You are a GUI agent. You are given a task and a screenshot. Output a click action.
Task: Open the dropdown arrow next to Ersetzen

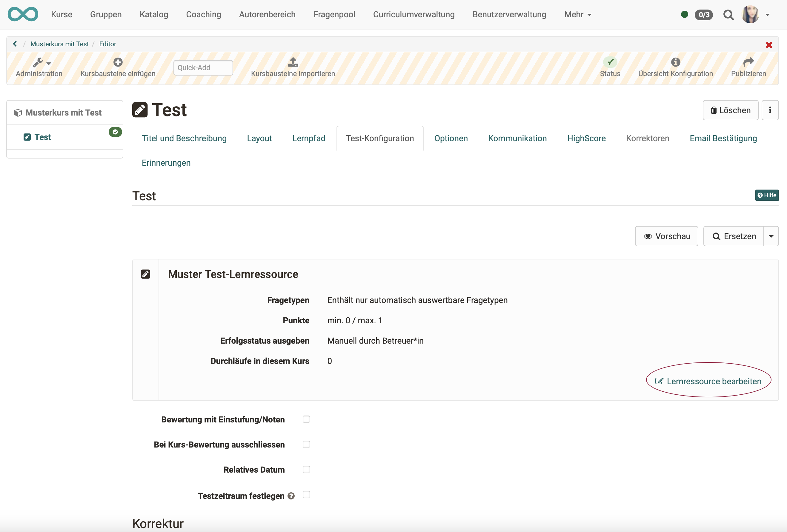pyautogui.click(x=771, y=236)
